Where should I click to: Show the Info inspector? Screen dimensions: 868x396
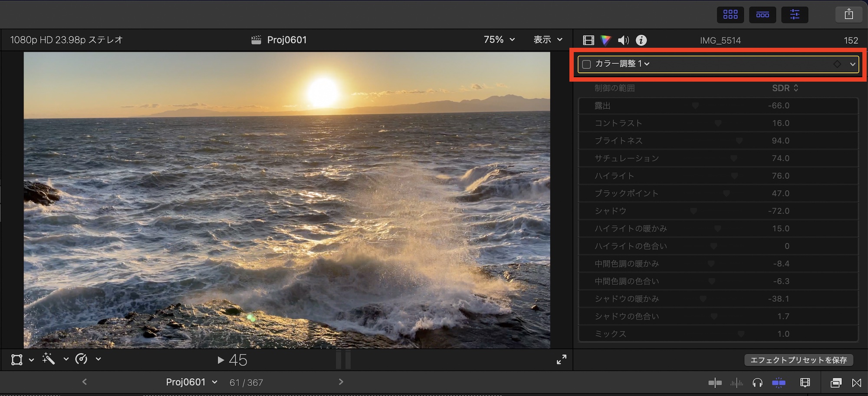pos(641,40)
